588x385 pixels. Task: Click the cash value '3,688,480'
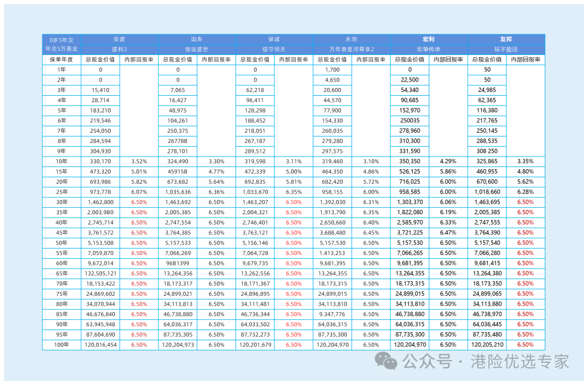pos(332,233)
